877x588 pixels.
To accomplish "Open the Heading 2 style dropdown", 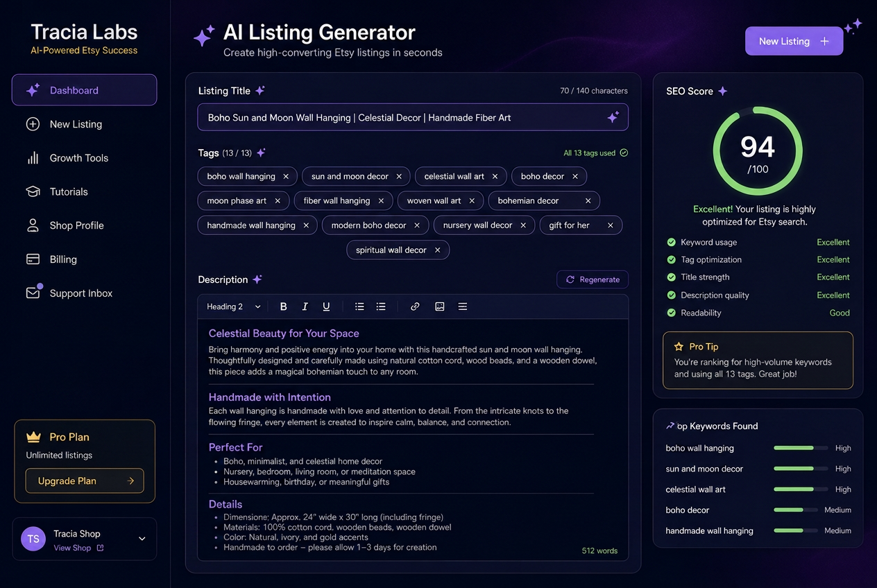I will 234,306.
